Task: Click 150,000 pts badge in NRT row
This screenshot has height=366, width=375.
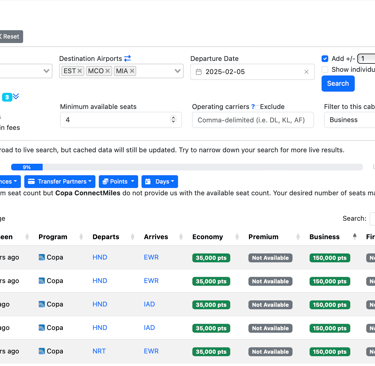Action: click(x=330, y=352)
